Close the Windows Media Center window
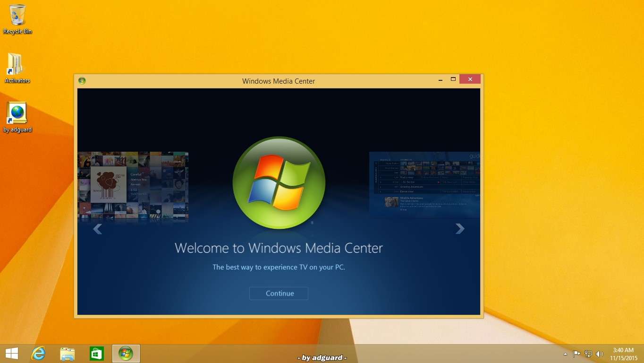644x363 pixels. (x=470, y=79)
